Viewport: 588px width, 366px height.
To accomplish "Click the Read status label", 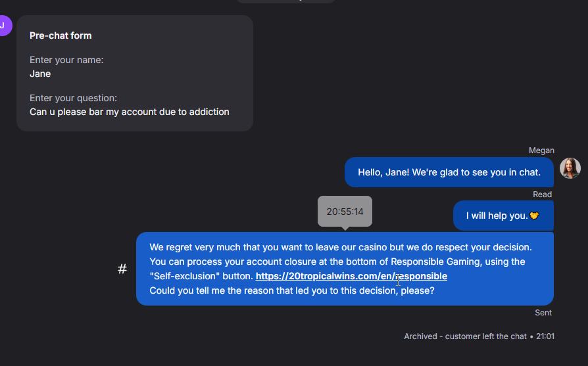I will click(x=542, y=194).
